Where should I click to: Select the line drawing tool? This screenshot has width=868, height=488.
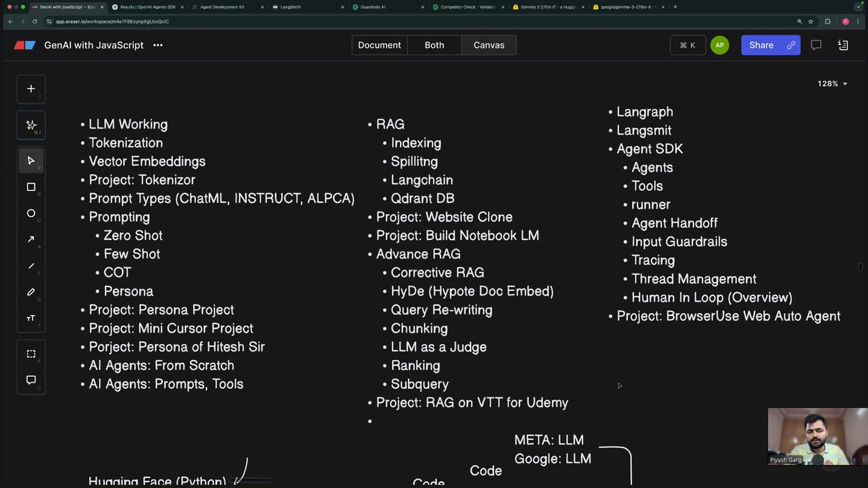(31, 266)
